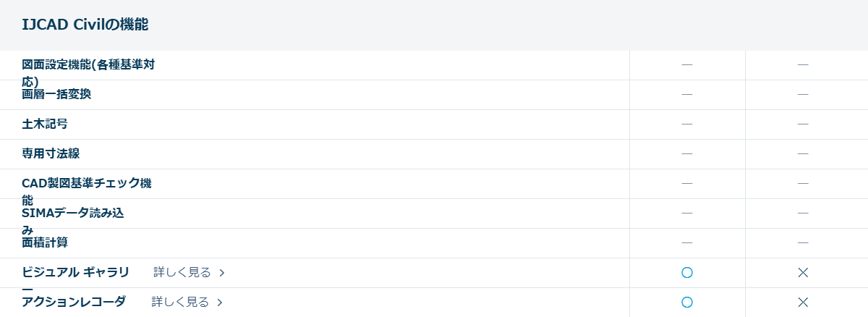Click the chevron arrow beside ビジュアル ギャラリー 詳しく見る
Viewport: 868px width, 317px height.
tap(222, 273)
